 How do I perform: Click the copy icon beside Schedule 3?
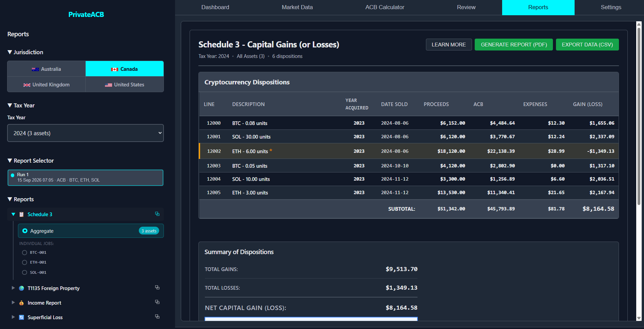tap(157, 214)
